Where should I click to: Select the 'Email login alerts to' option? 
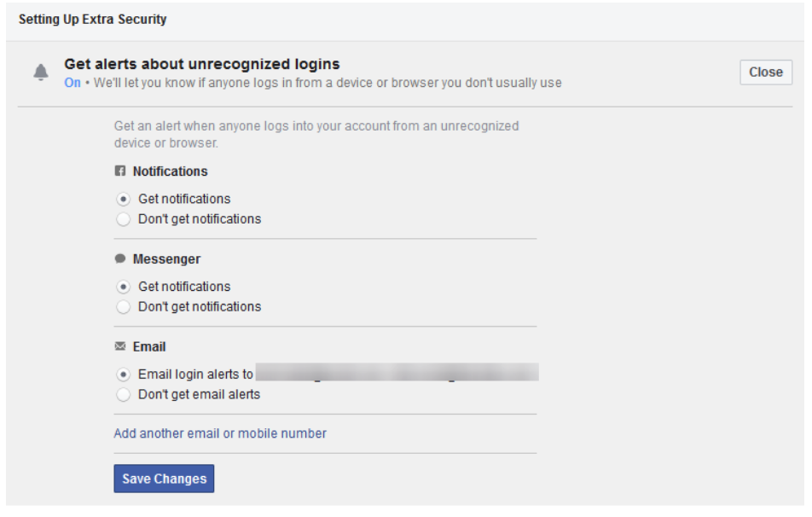tap(124, 375)
